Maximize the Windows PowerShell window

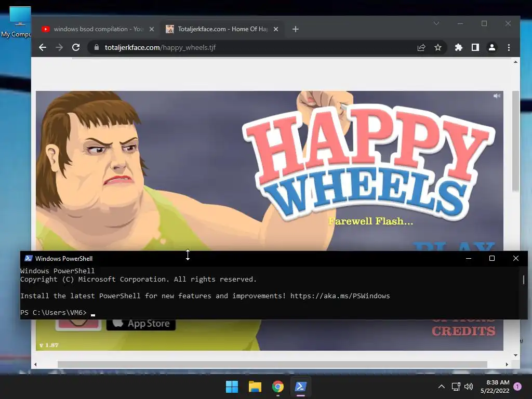[492, 259]
